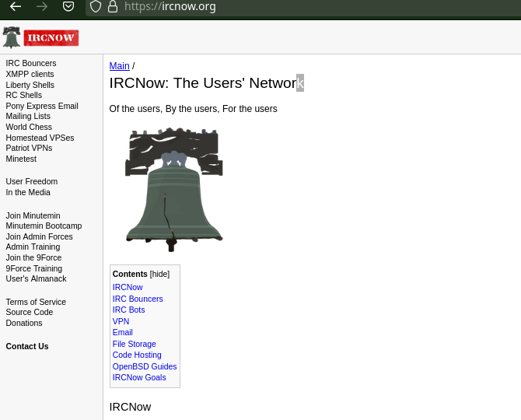Click Contact Us in the sidebar
The image size is (521, 420).
coord(27,346)
